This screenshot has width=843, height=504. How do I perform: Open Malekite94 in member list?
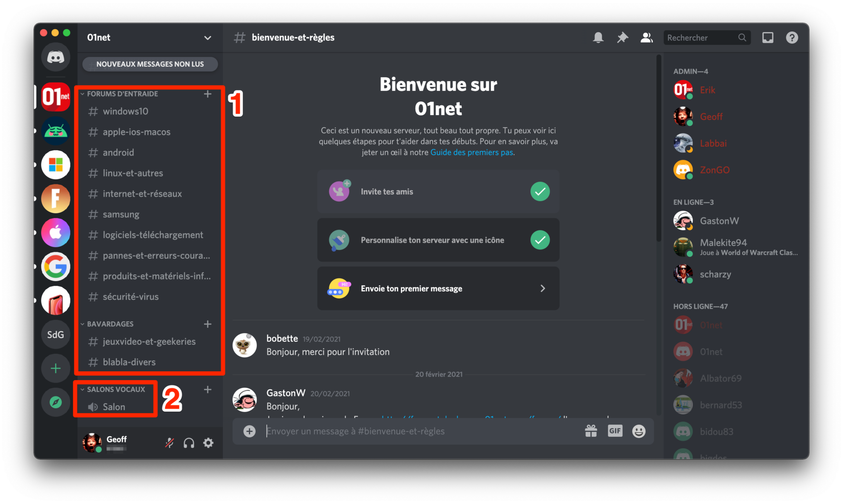736,247
